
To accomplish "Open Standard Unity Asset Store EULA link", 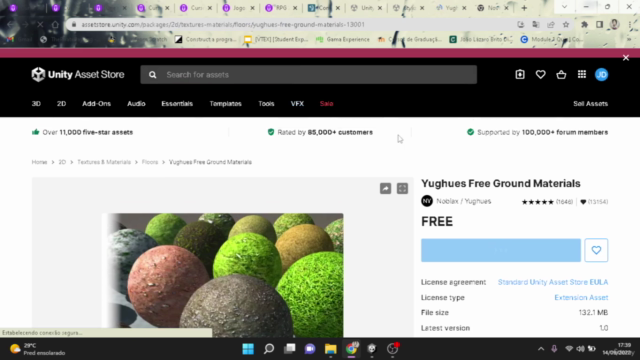I will 553,282.
